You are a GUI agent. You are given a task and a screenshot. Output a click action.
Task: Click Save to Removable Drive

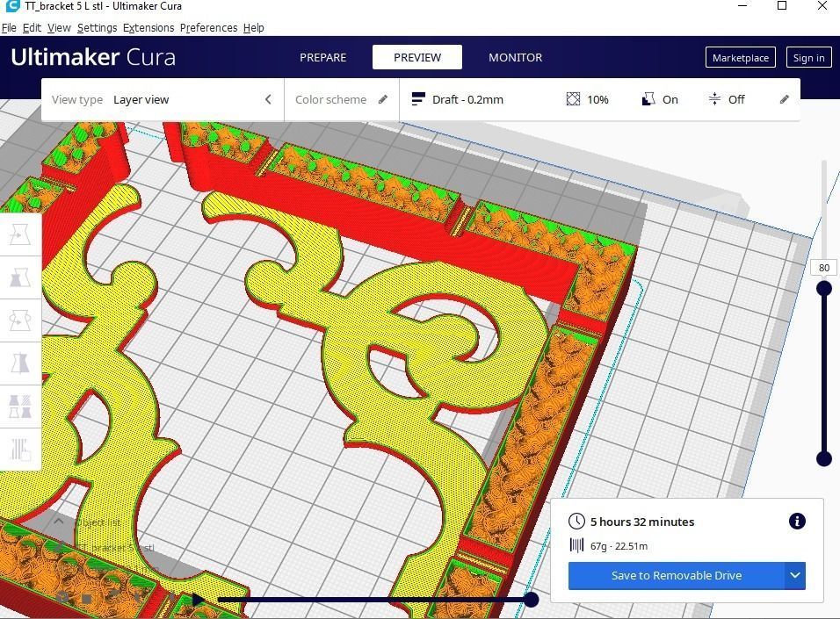pos(676,576)
